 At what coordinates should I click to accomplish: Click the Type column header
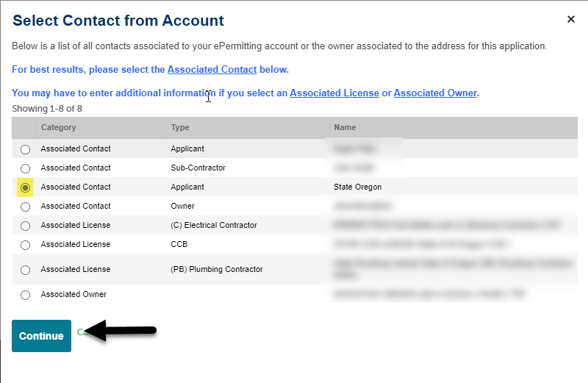click(180, 127)
